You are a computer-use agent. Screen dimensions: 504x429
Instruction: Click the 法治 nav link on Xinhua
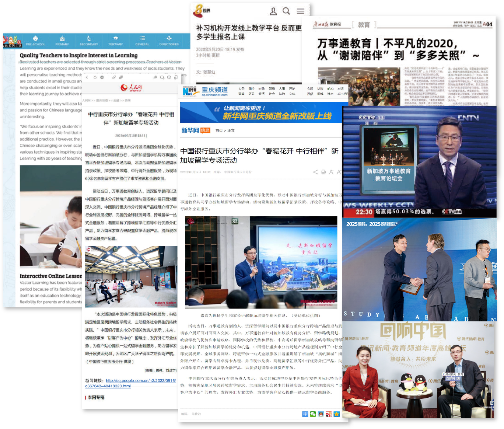[x=282, y=94]
